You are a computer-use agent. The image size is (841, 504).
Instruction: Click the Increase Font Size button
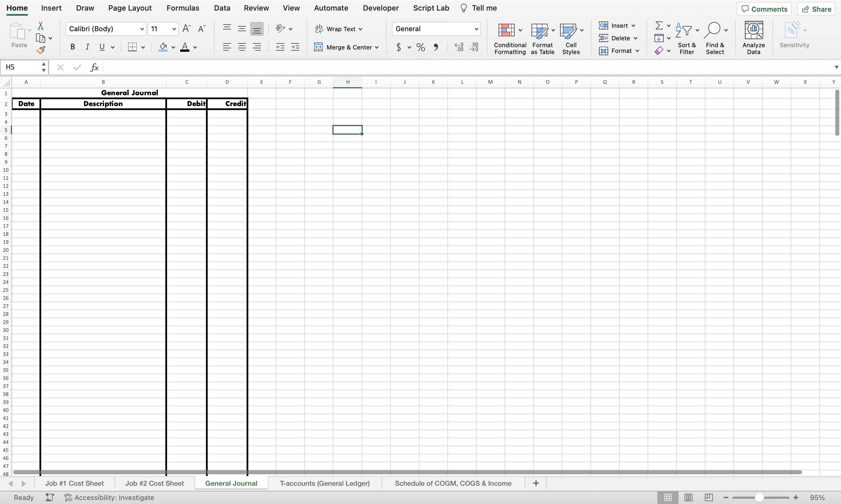(x=186, y=29)
